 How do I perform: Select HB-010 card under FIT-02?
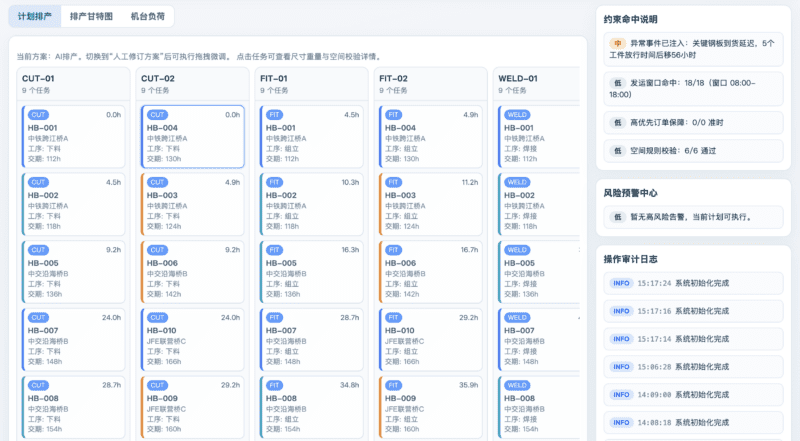431,339
